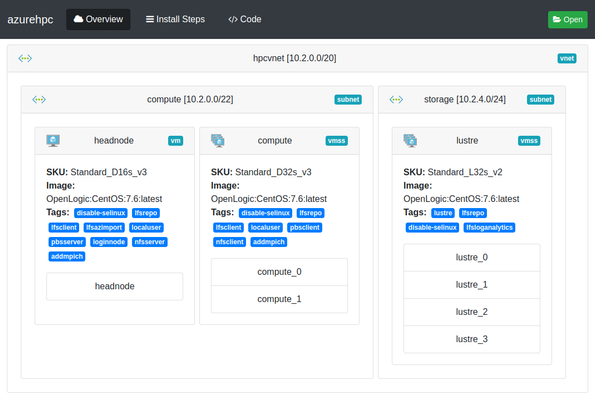Screen dimensions: 595x400
Task: Click the loginnode tag on headnode
Action: [x=109, y=242]
